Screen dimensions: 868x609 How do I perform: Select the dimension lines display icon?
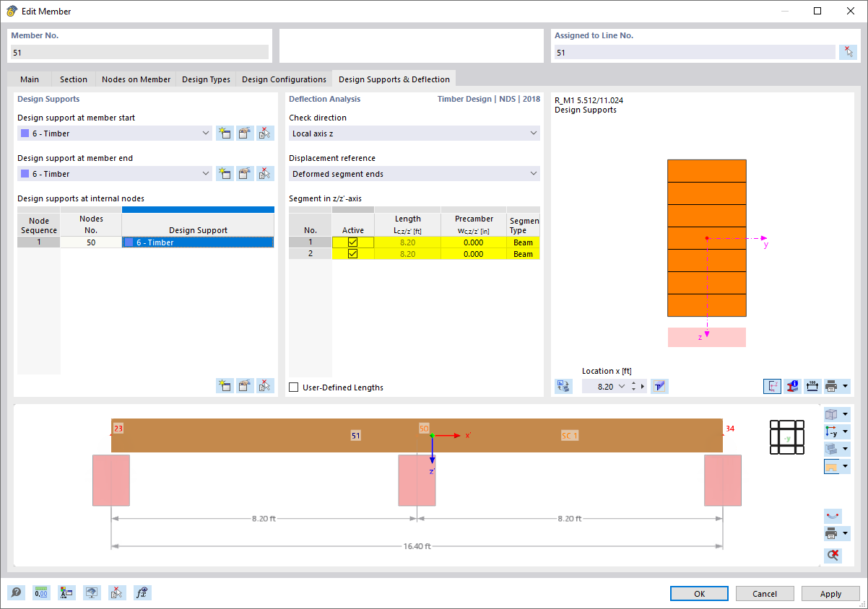pos(812,386)
